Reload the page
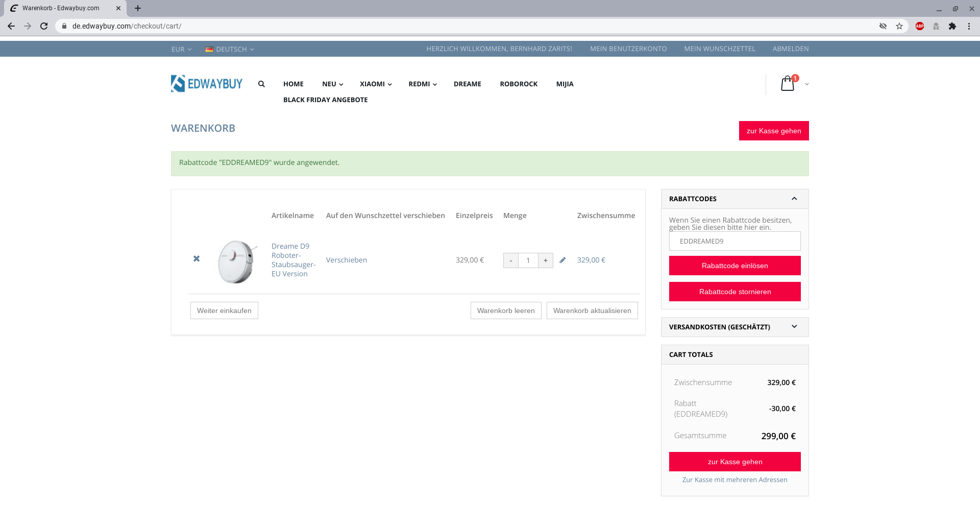The height and width of the screenshot is (527, 980). coord(44,26)
